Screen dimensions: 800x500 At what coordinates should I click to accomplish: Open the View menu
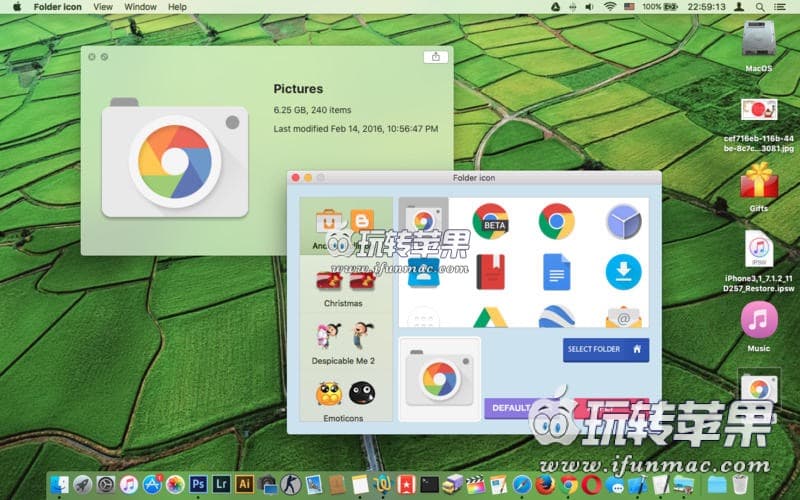[103, 7]
